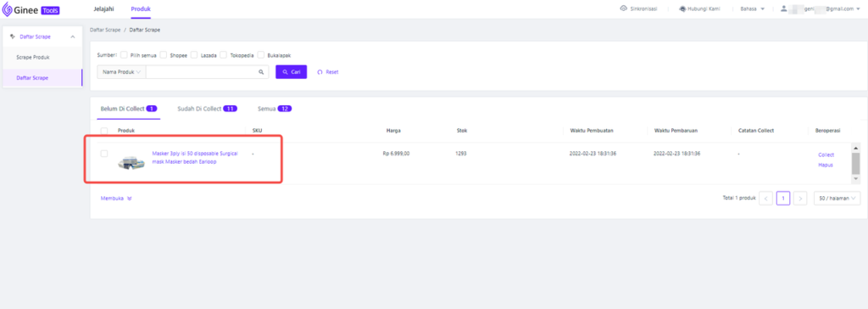Viewport: 868px width, 309px height.
Task: Open Scrape Produk in the sidebar
Action: tap(33, 57)
